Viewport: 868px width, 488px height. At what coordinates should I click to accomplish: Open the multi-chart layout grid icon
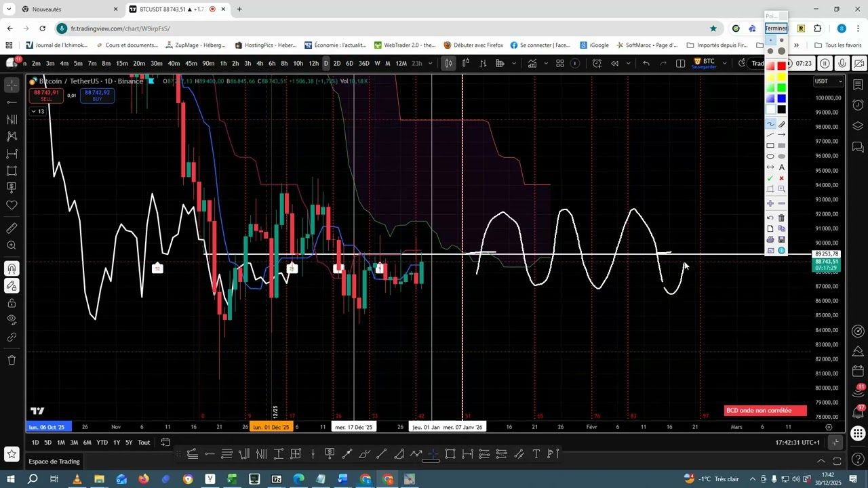click(559, 63)
